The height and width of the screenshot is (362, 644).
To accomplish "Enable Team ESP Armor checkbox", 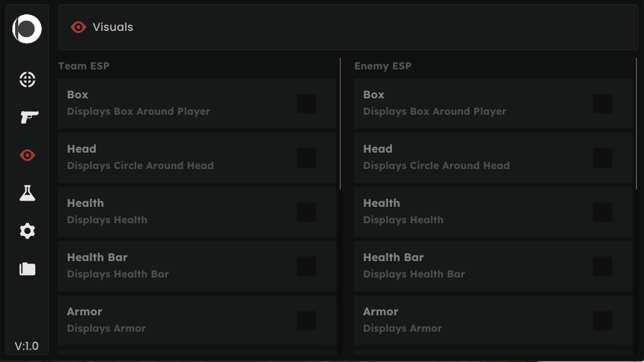I will [x=307, y=321].
